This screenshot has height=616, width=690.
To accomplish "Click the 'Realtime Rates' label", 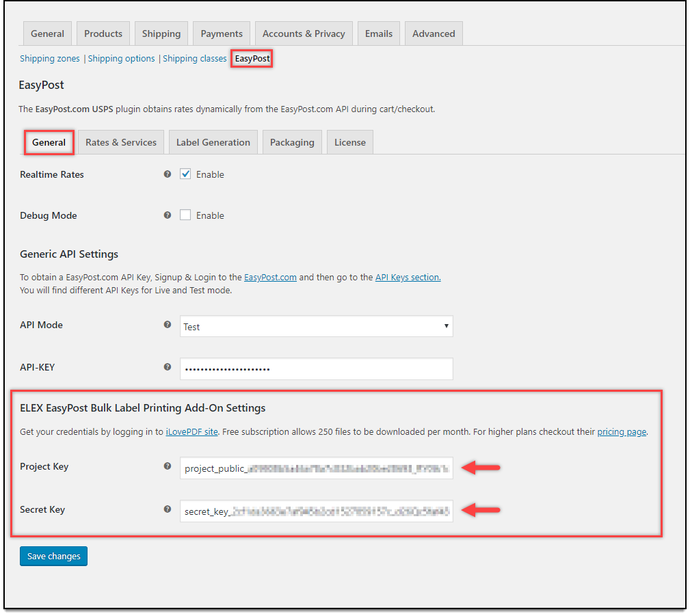I will click(x=52, y=174).
